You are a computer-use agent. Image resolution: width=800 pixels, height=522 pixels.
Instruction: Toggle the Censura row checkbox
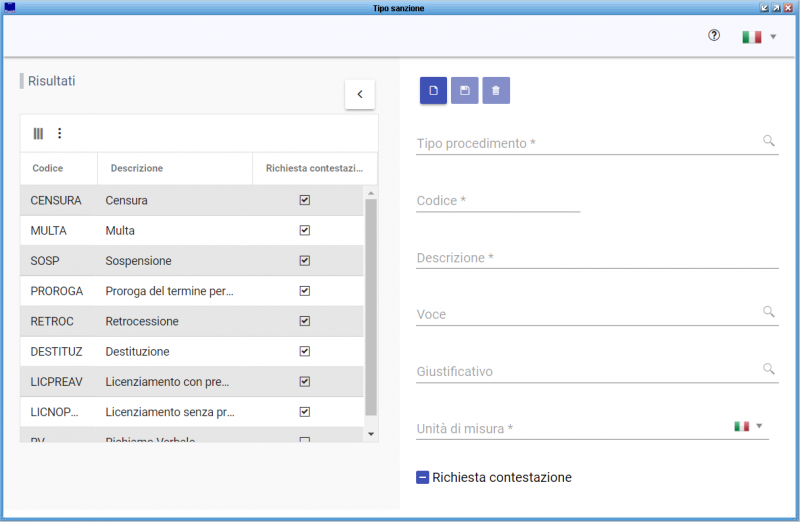pos(305,200)
